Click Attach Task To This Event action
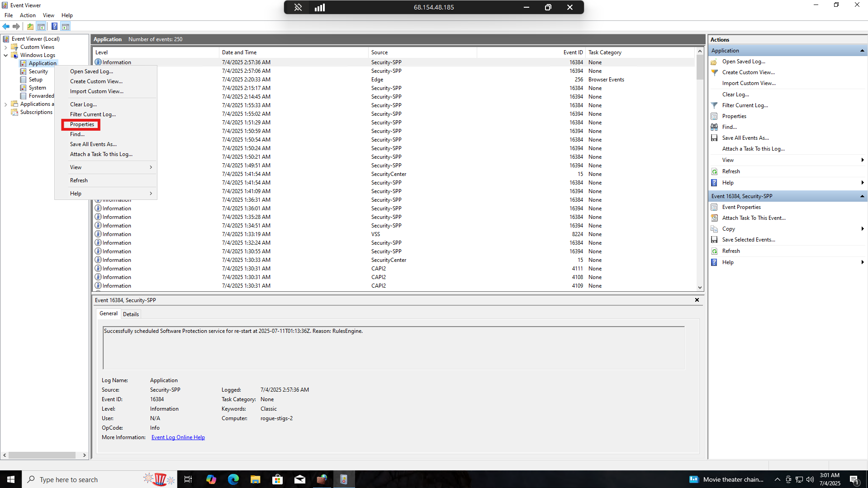This screenshot has height=488, width=868. [x=754, y=218]
